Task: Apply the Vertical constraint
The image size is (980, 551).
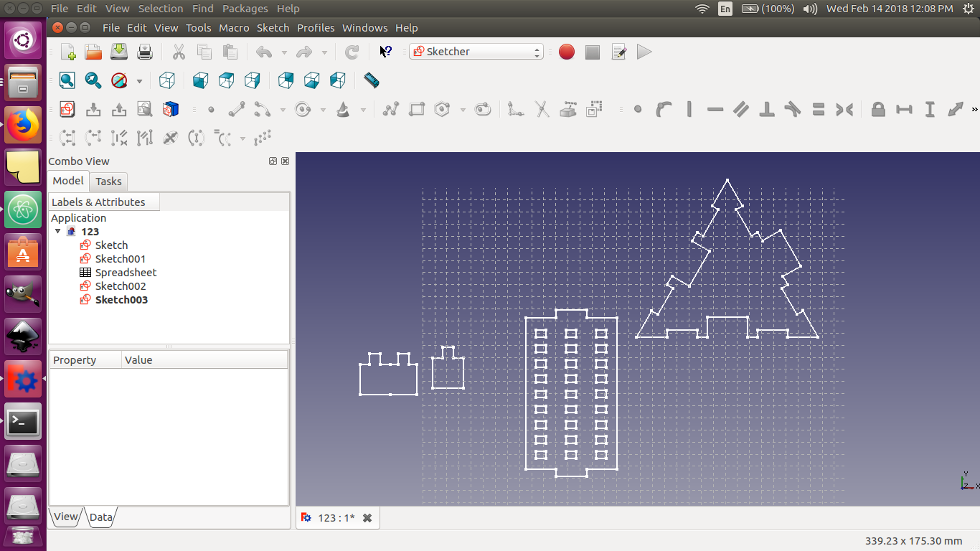Action: (x=689, y=109)
